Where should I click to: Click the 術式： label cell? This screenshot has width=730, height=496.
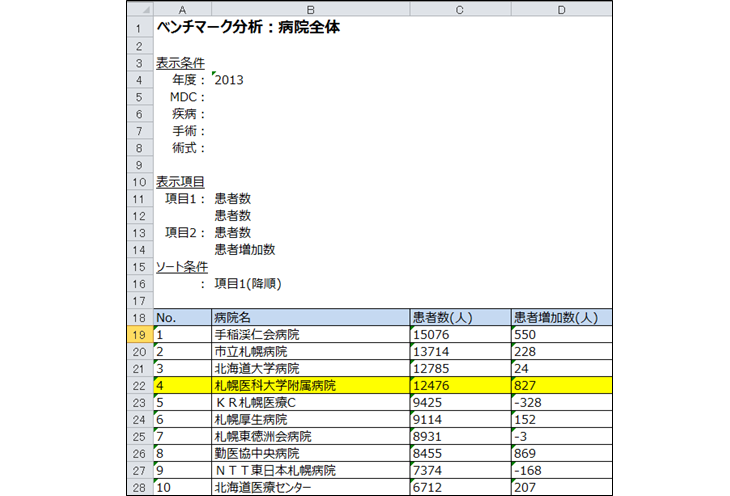point(182,148)
